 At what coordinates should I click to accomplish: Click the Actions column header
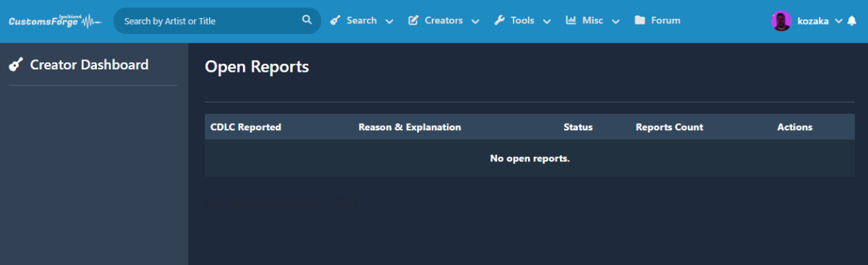coord(795,127)
